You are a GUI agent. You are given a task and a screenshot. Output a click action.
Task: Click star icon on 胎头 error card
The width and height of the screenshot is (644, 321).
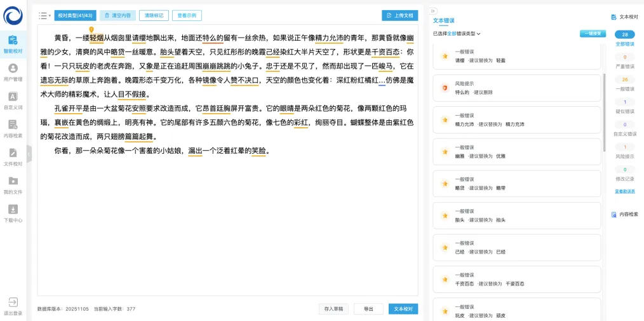(x=445, y=215)
